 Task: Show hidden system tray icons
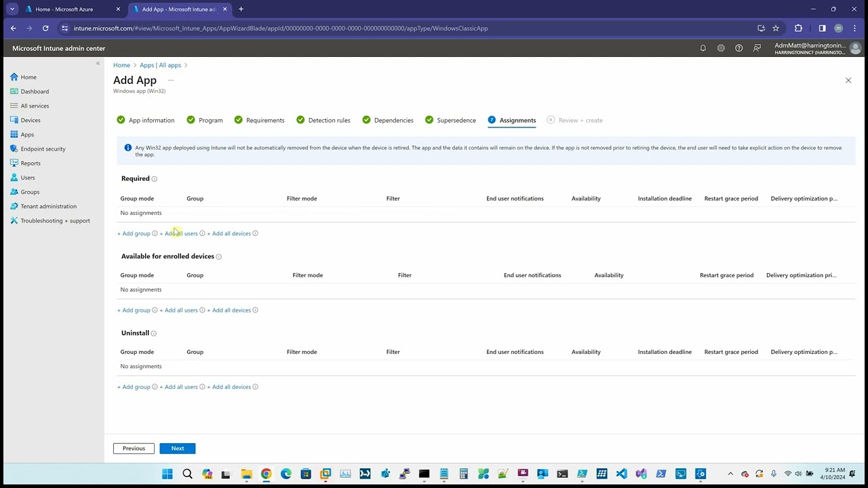click(730, 474)
